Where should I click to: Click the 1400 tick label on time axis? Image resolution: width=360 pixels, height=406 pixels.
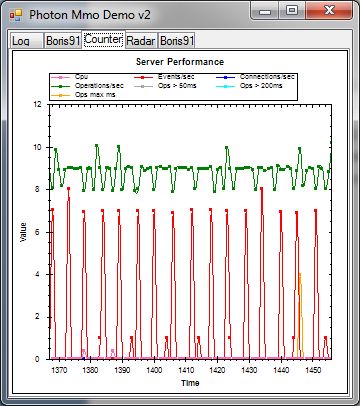click(x=154, y=370)
